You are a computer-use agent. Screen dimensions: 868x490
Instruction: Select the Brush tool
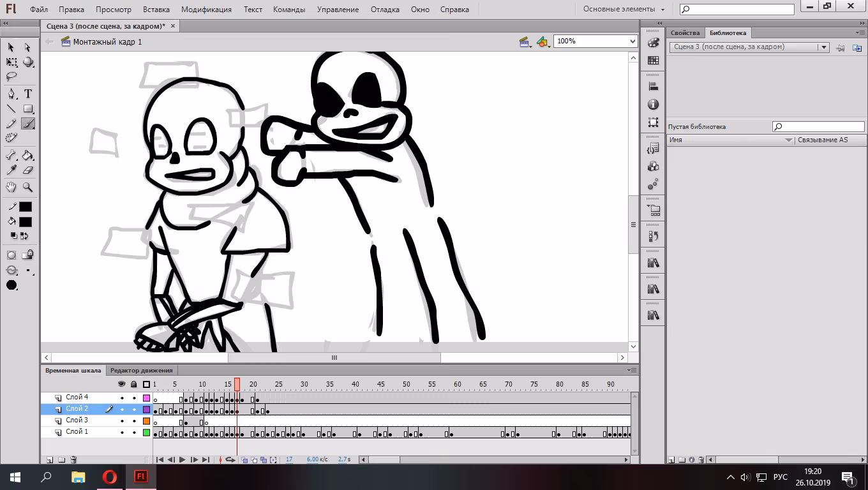[x=27, y=123]
